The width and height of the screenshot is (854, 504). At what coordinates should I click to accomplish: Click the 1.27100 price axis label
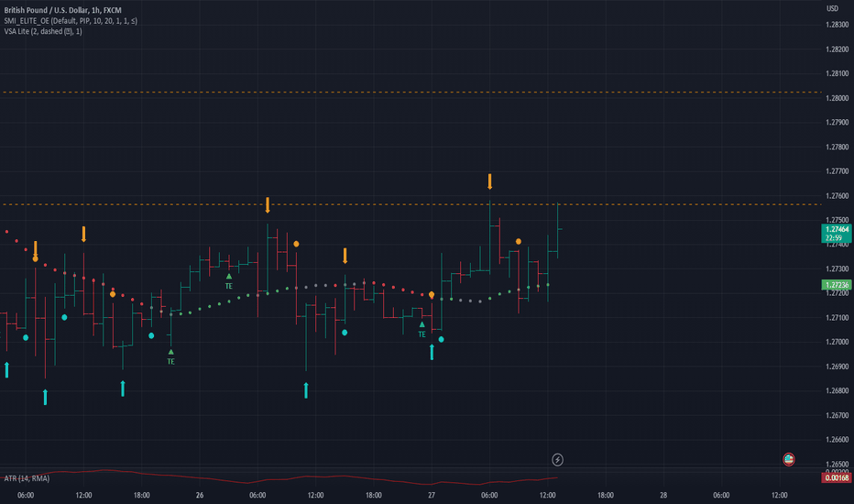tap(838, 318)
